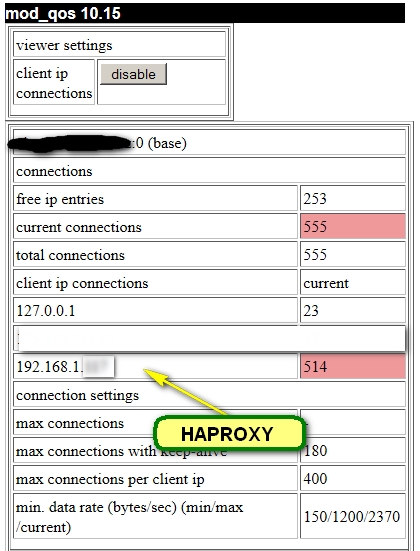Select the connection settings section header

(209, 394)
